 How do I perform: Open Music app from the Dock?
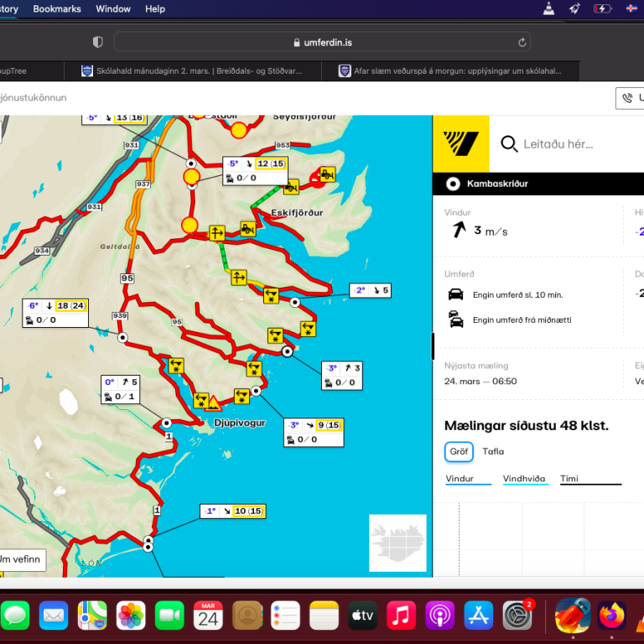point(401,616)
